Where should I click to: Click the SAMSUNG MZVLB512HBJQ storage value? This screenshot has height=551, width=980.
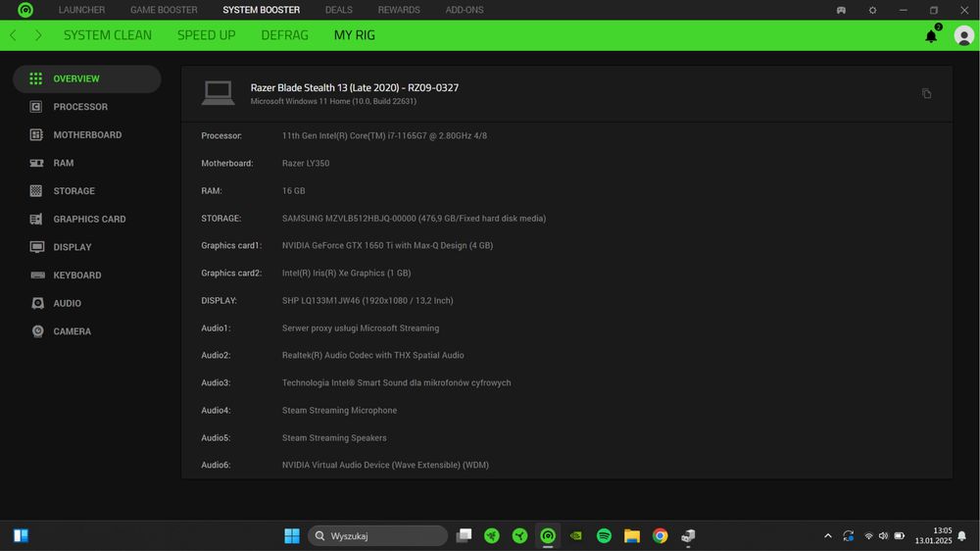coord(414,219)
